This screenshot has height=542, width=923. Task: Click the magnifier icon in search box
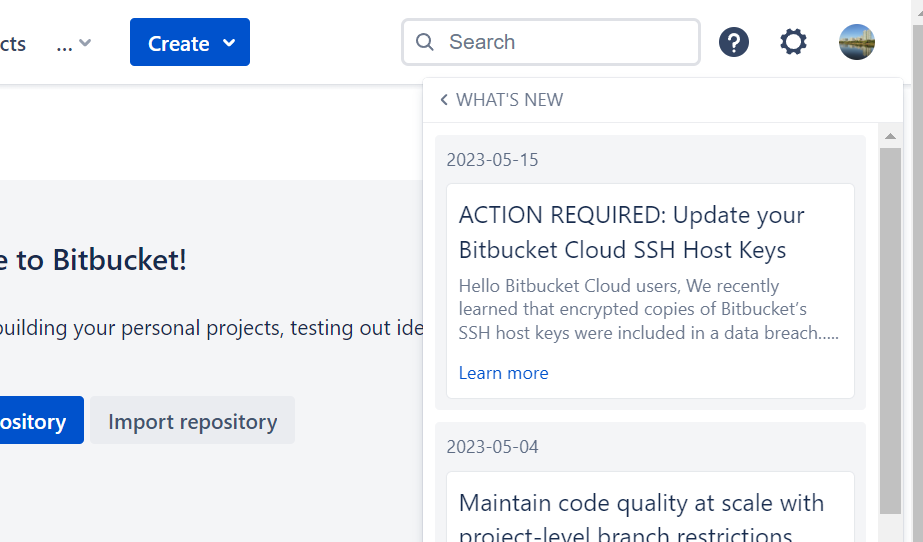tap(424, 42)
